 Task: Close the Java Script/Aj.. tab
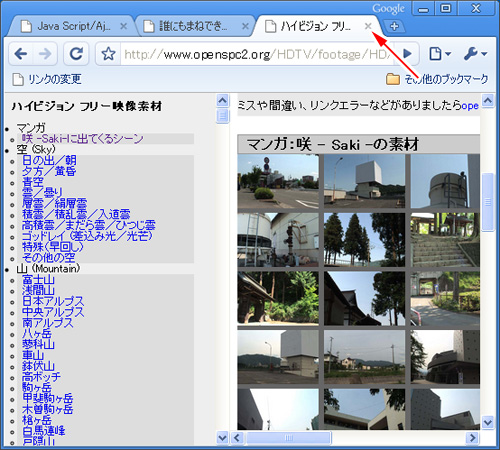pyautogui.click(x=124, y=26)
